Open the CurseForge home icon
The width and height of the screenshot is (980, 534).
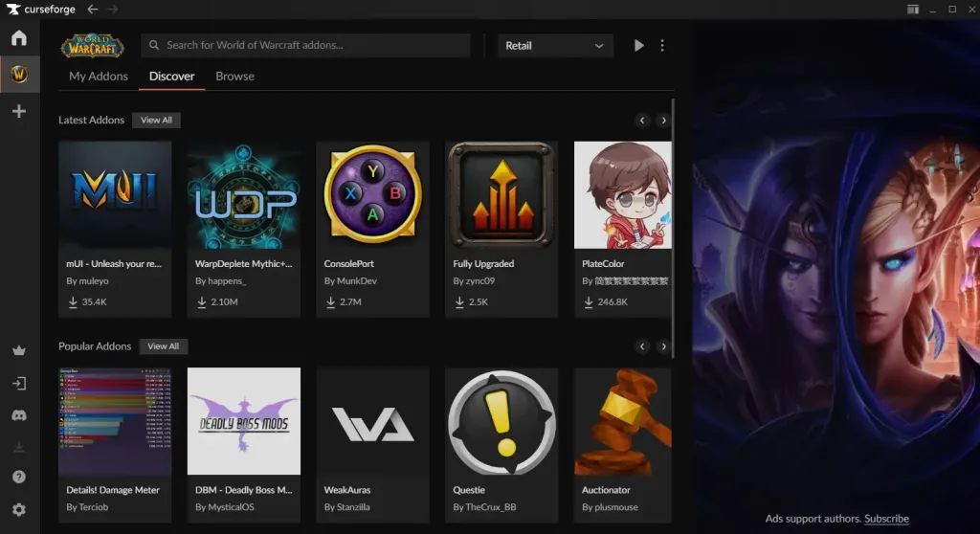(x=19, y=38)
